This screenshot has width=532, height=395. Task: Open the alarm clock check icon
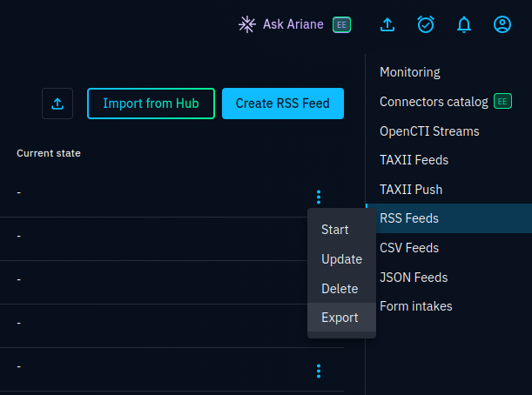point(426,24)
